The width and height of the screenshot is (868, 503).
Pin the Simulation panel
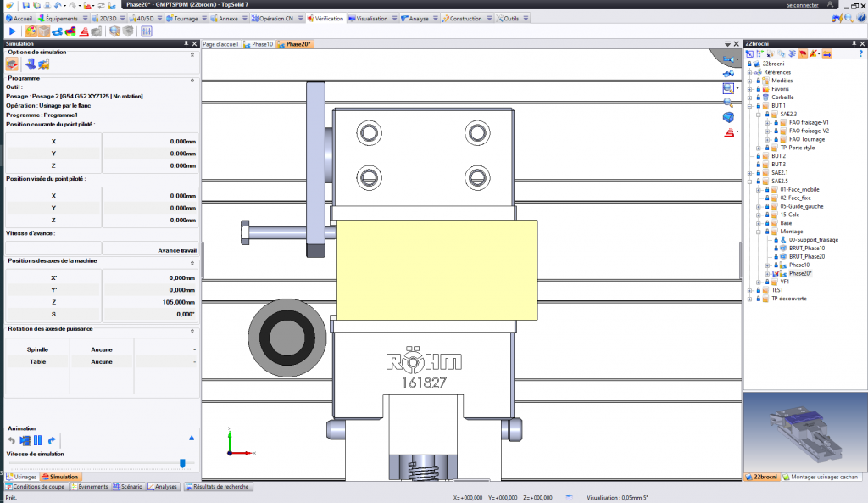tap(186, 43)
